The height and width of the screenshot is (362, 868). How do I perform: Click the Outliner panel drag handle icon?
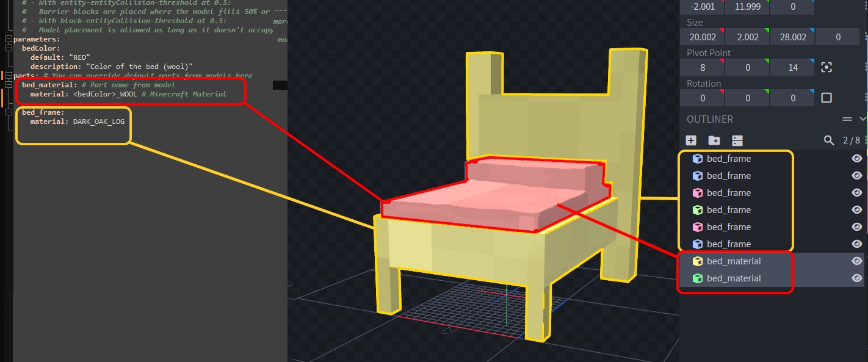click(x=847, y=119)
